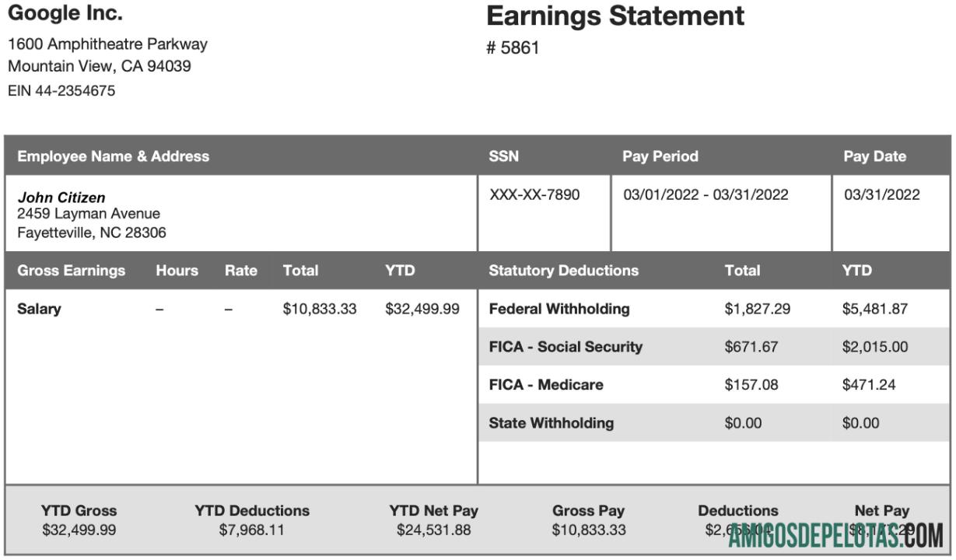This screenshot has width=956, height=560.
Task: Click the YTD Deductions amount $7,968.11
Action: (251, 530)
